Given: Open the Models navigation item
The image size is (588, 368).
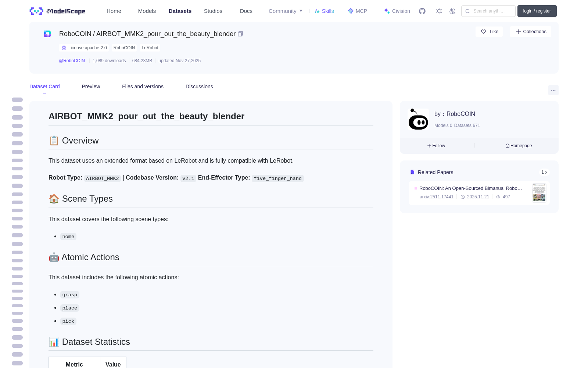Looking at the screenshot, I should pyautogui.click(x=147, y=11).
